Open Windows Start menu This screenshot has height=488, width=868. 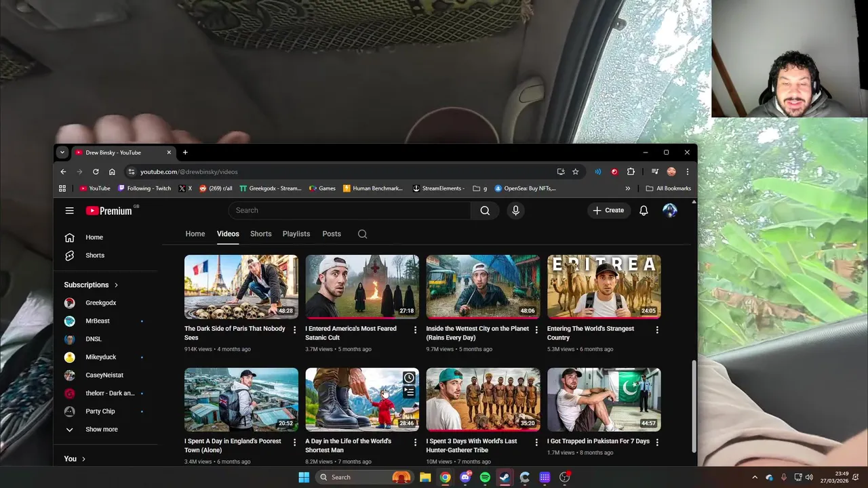pos(304,477)
